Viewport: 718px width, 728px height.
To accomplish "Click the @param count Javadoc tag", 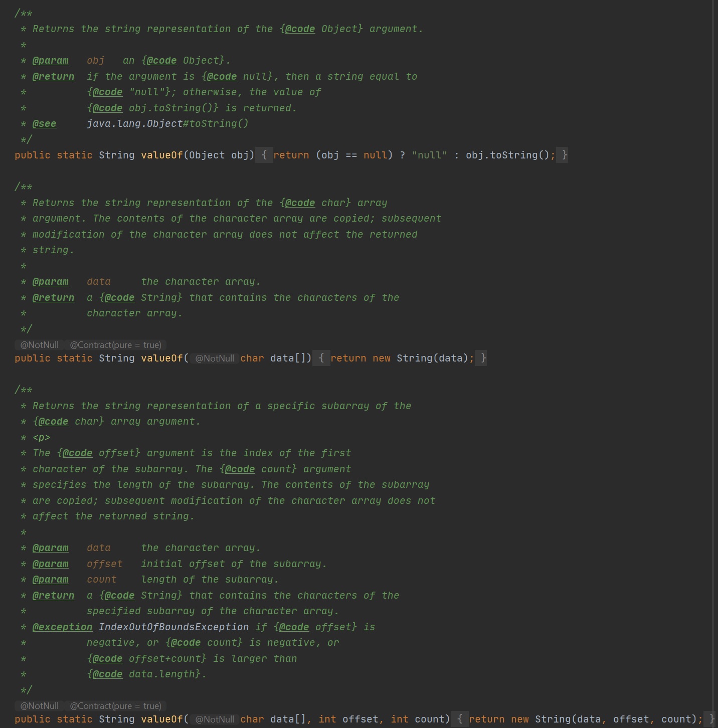I will coord(50,580).
